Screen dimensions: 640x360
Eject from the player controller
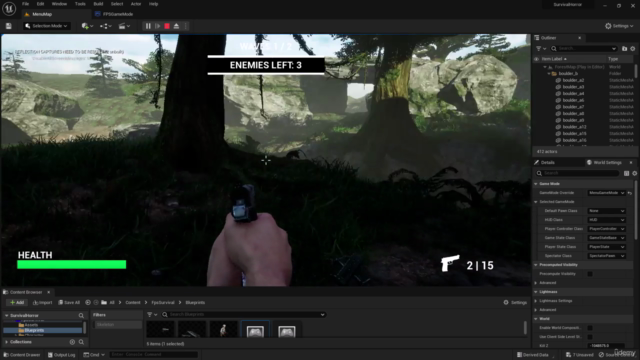176,26
